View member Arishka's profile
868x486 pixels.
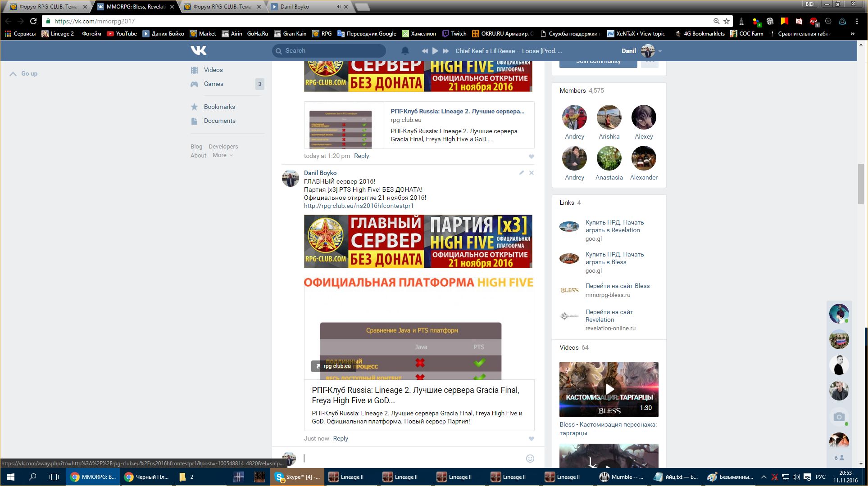point(609,117)
